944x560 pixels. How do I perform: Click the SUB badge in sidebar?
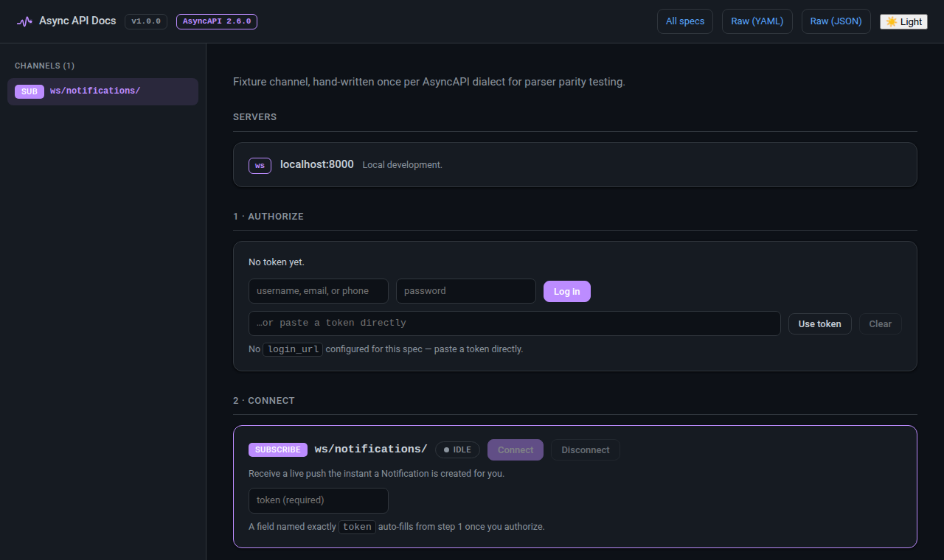click(29, 91)
